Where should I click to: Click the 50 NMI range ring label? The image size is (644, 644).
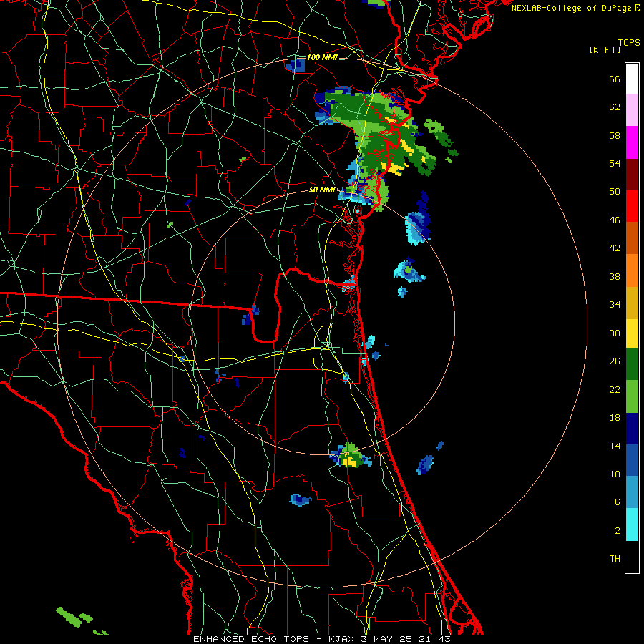click(322, 190)
